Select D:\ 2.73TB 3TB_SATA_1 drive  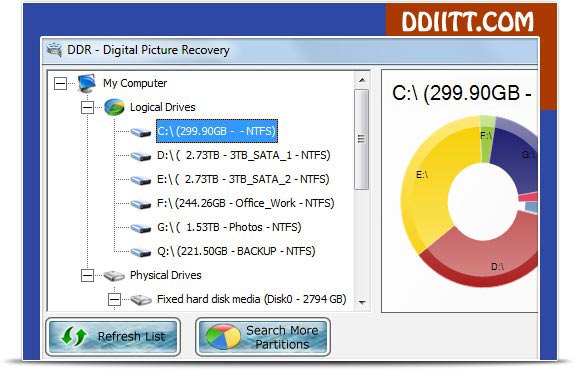pos(243,155)
